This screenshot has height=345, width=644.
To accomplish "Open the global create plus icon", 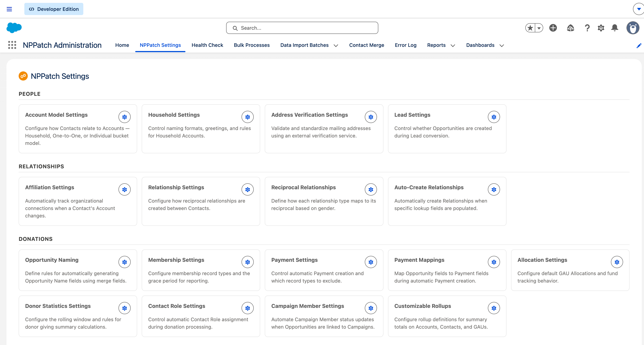I will coord(553,28).
